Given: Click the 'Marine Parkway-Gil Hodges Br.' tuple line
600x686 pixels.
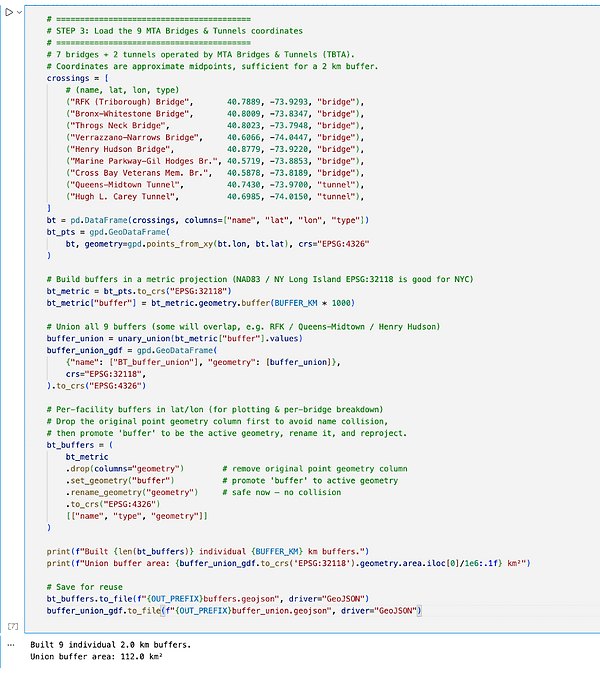Looking at the screenshot, I should [x=215, y=161].
